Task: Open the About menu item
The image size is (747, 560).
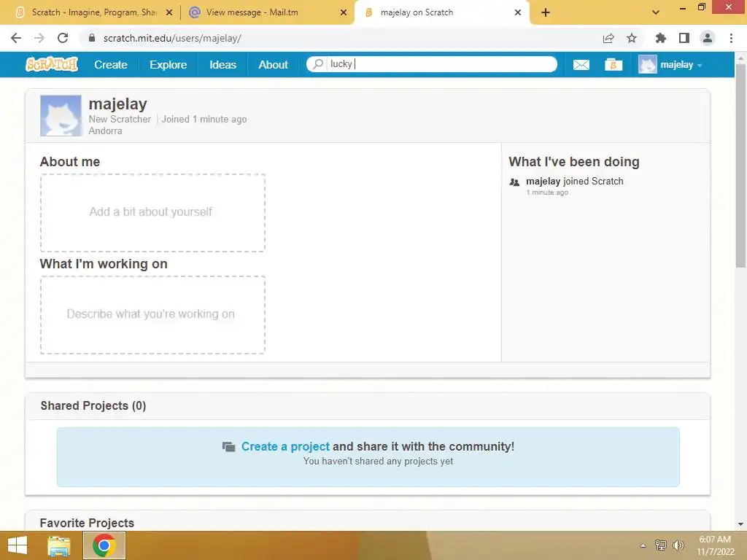Action: point(273,65)
